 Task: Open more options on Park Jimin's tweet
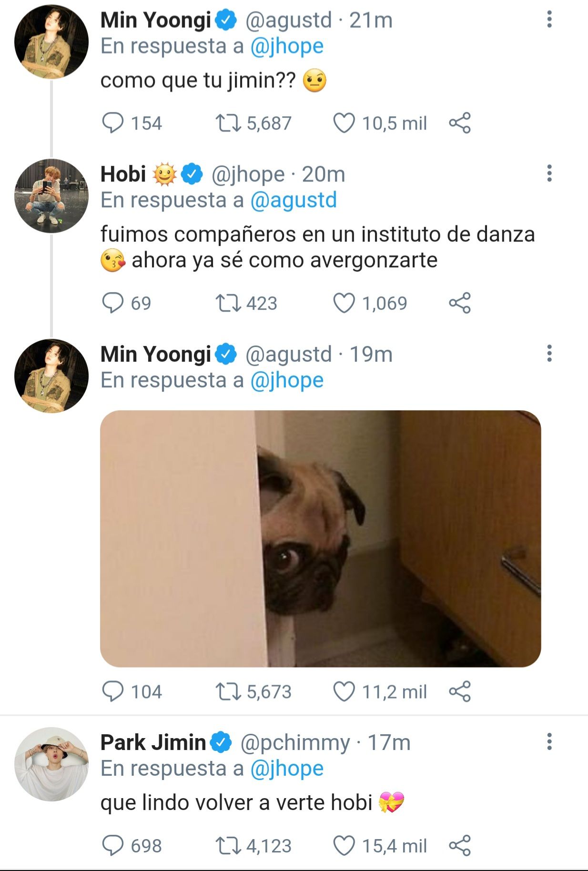point(549,742)
